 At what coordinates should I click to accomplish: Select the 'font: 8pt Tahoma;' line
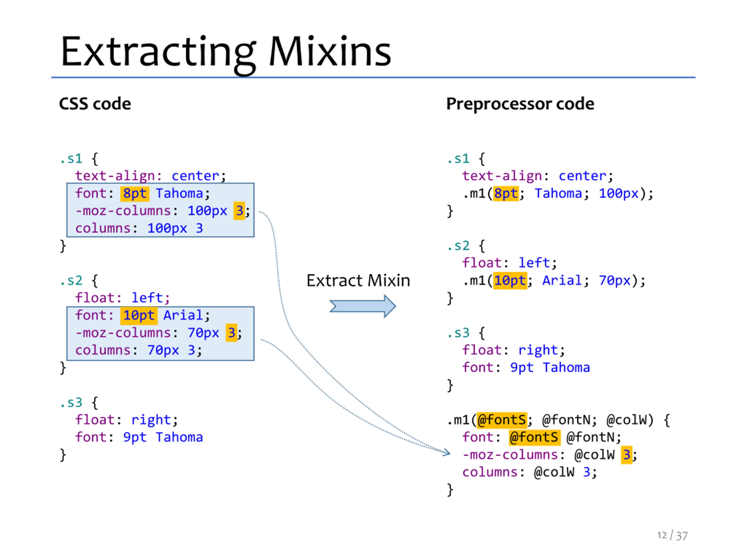click(x=142, y=193)
